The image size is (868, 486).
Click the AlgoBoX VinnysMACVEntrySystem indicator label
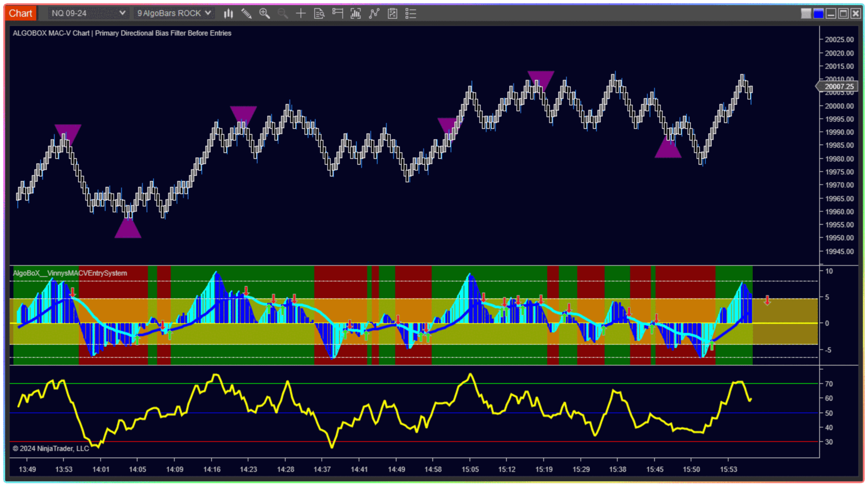click(x=70, y=273)
